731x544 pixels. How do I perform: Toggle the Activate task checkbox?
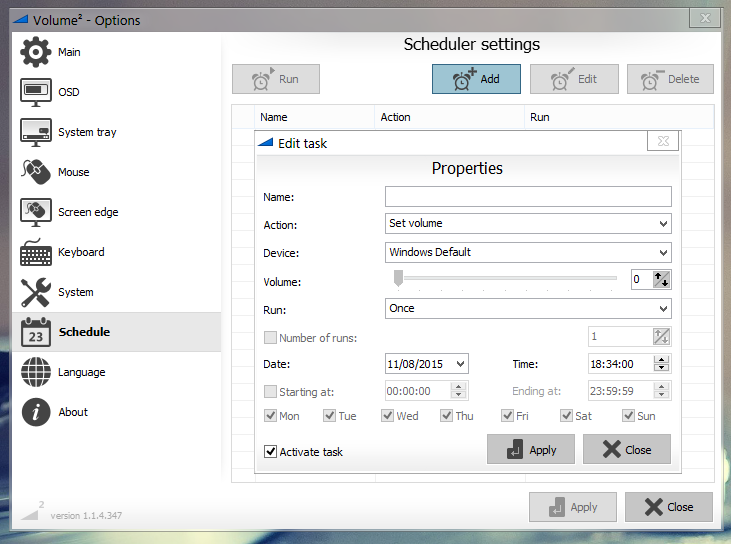point(270,451)
